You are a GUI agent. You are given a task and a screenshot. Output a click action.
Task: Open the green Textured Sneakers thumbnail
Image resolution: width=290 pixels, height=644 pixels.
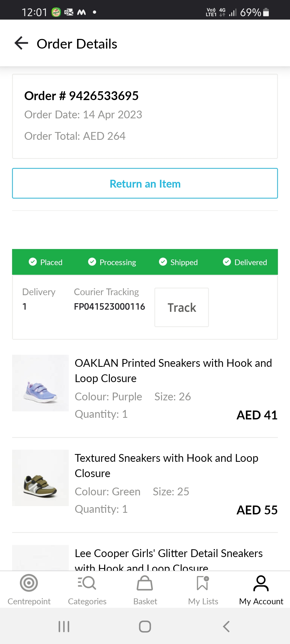(40, 478)
